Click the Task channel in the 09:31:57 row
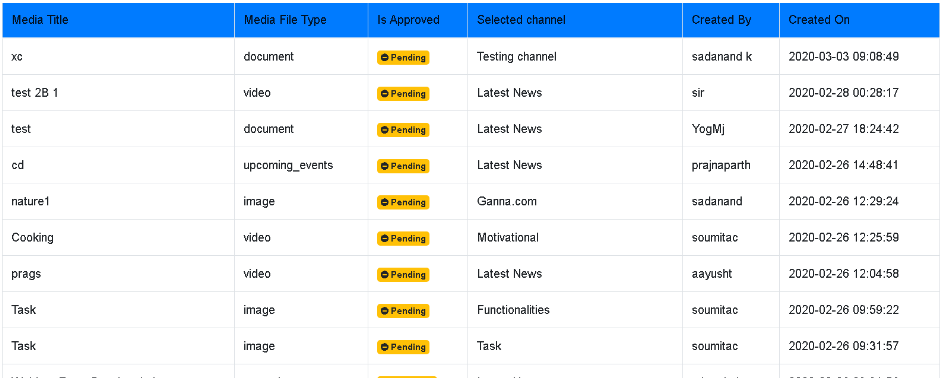This screenshot has height=391, width=944. pyautogui.click(x=489, y=346)
